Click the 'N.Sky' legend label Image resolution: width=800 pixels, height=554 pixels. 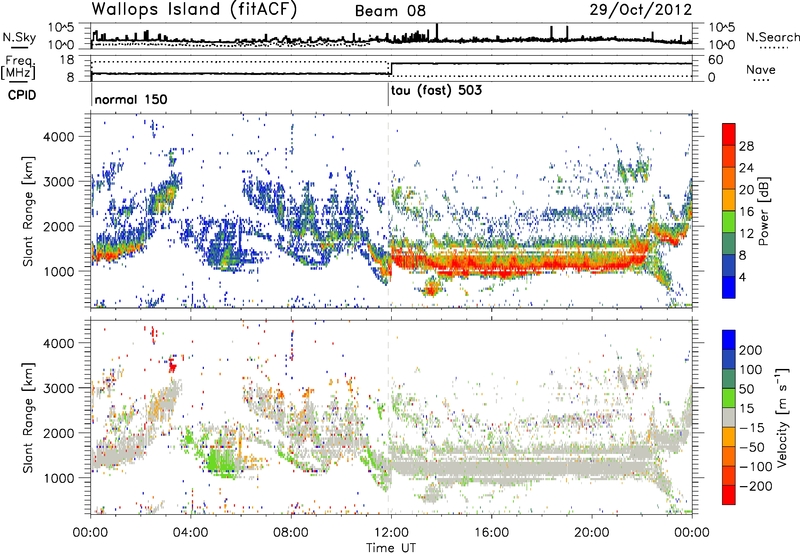[19, 37]
